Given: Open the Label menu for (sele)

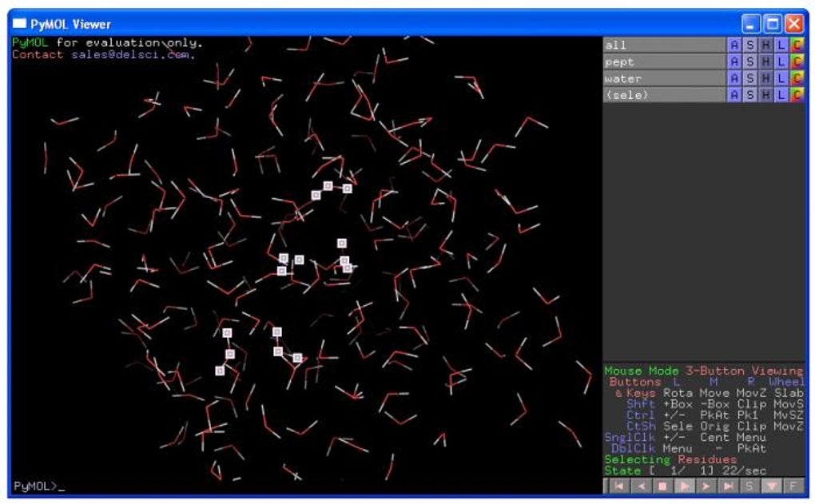Looking at the screenshot, I should pyautogui.click(x=781, y=95).
